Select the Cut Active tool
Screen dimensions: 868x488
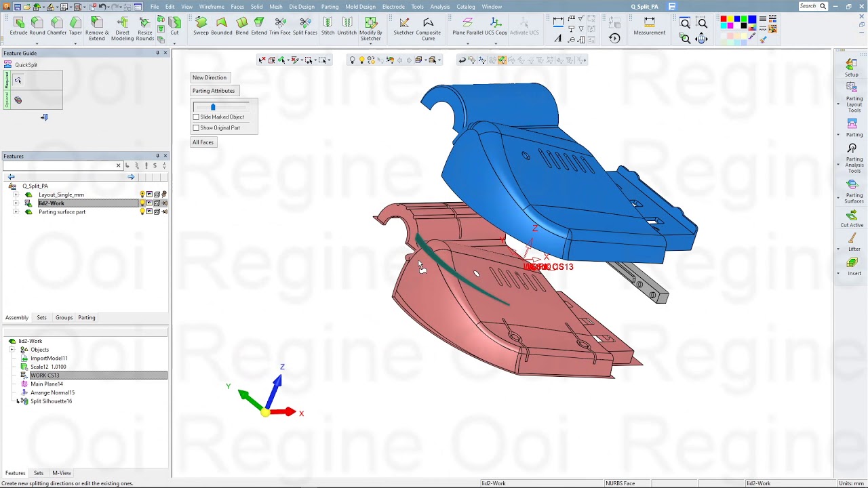click(x=852, y=219)
